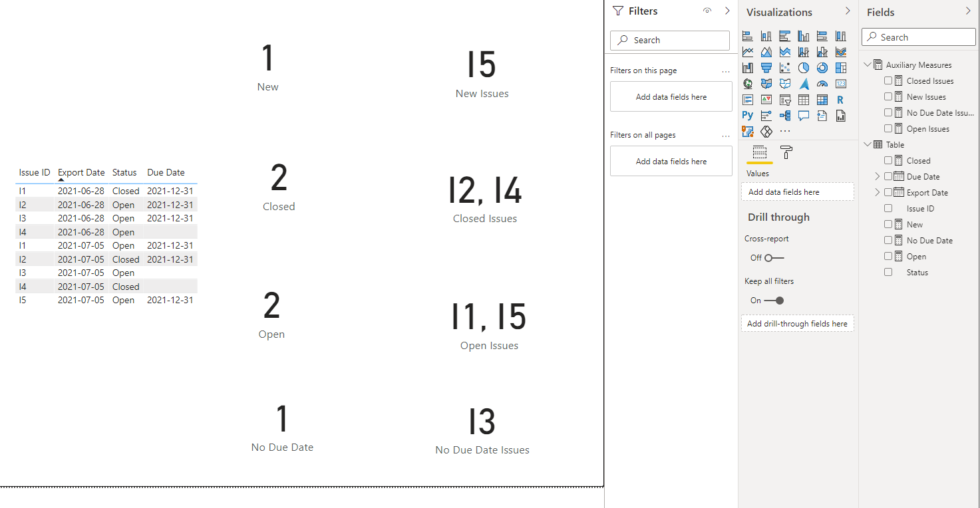Collapse the Filters pane chevron

727,11
